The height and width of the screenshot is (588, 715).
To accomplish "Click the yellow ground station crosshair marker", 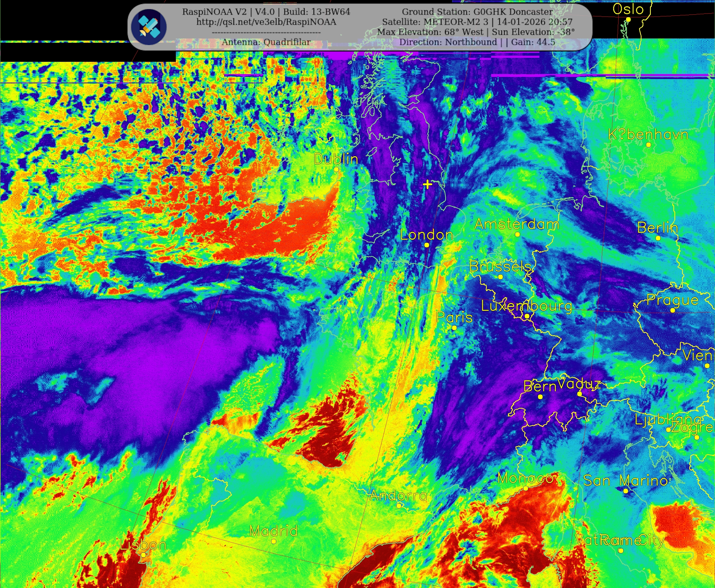I will click(x=427, y=184).
